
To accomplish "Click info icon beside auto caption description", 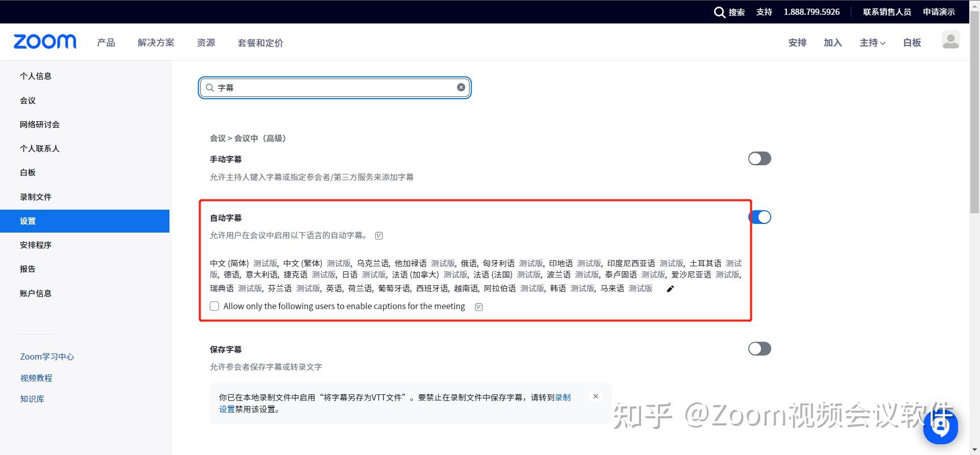I will pyautogui.click(x=379, y=236).
